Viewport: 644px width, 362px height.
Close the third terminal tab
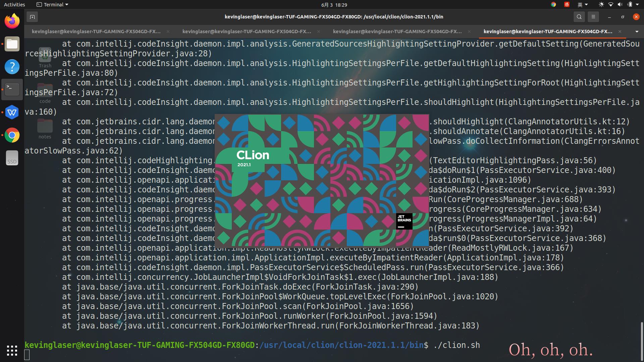coord(469,32)
